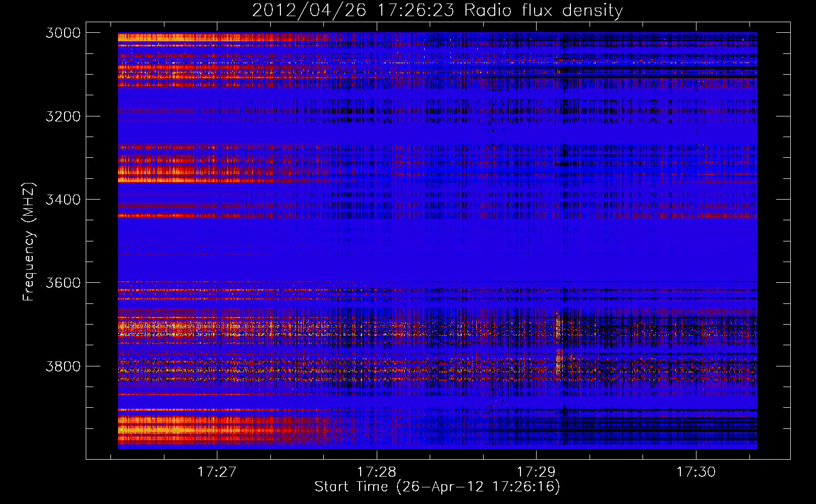Click the '3200' frequency axis label
Screen dimensions: 816x504
pos(63,116)
